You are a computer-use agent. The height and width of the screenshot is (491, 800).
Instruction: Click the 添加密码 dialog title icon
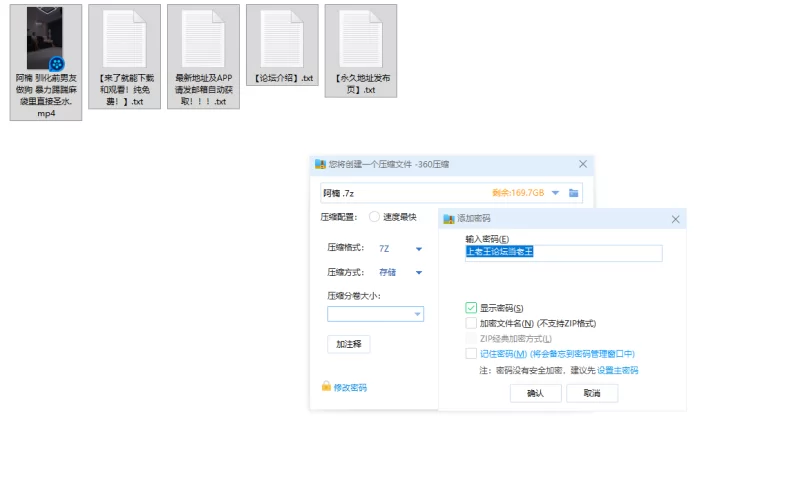[x=448, y=219]
